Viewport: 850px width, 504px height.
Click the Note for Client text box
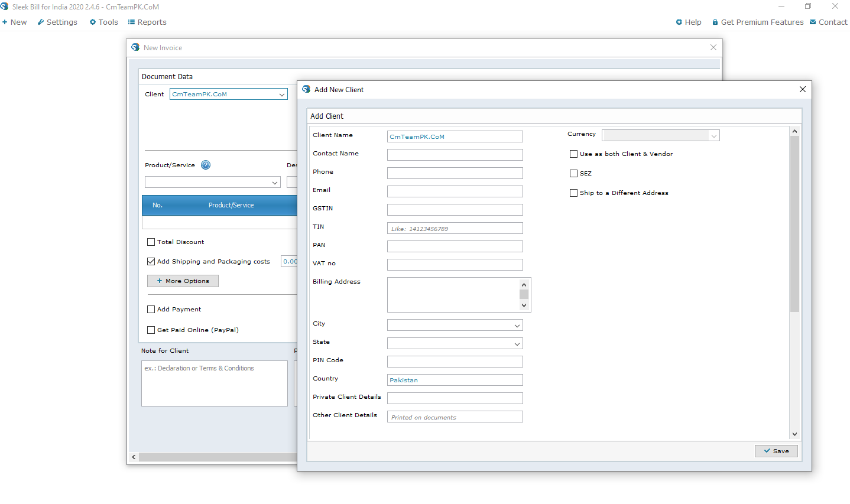(x=214, y=383)
